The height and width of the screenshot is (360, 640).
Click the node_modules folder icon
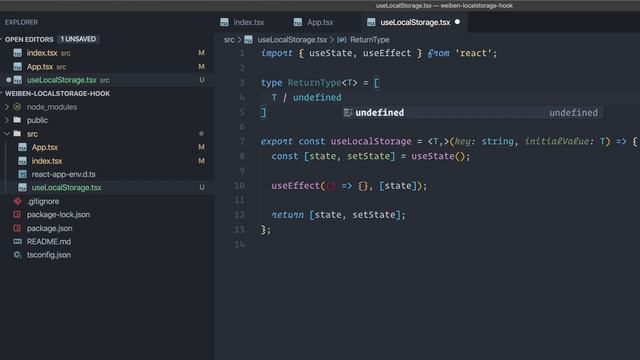tap(17, 107)
